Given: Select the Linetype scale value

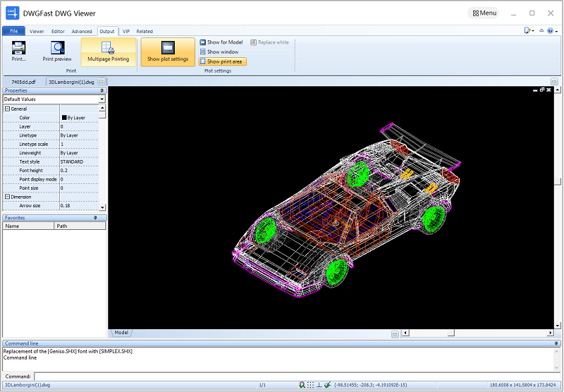Looking at the screenshot, I should click(79, 144).
